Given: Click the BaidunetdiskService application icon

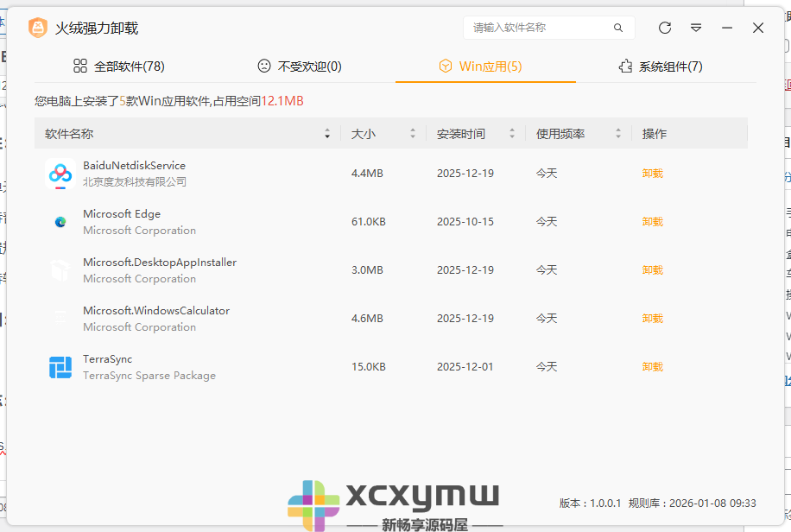Looking at the screenshot, I should tap(59, 173).
